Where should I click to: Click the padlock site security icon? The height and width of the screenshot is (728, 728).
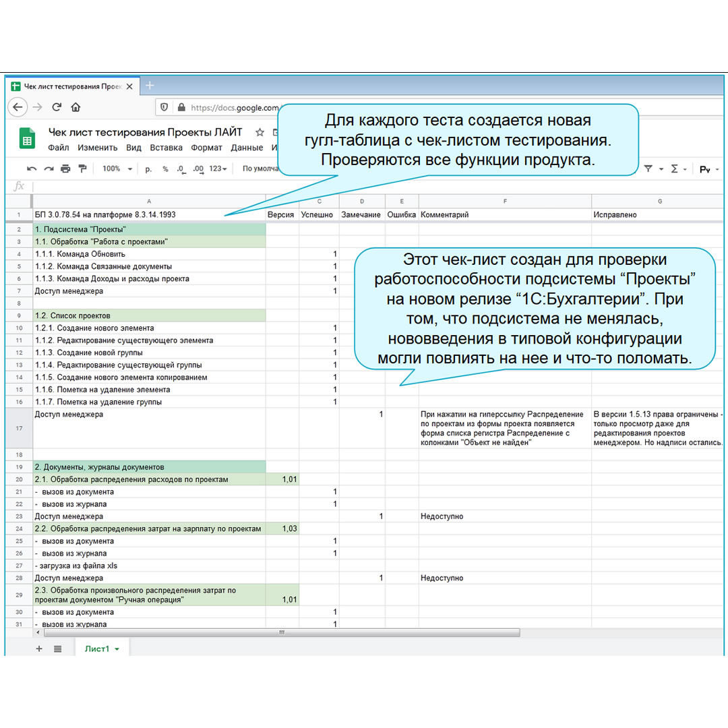tap(181, 107)
